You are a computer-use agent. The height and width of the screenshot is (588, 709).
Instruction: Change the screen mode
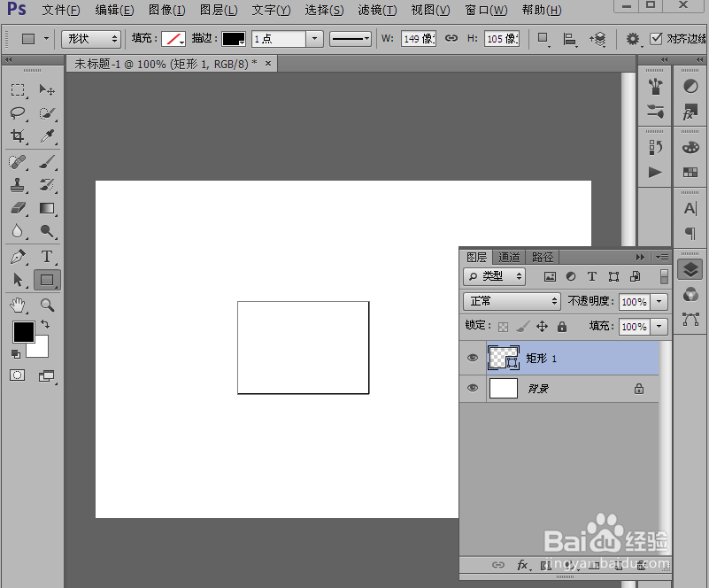[x=47, y=375]
